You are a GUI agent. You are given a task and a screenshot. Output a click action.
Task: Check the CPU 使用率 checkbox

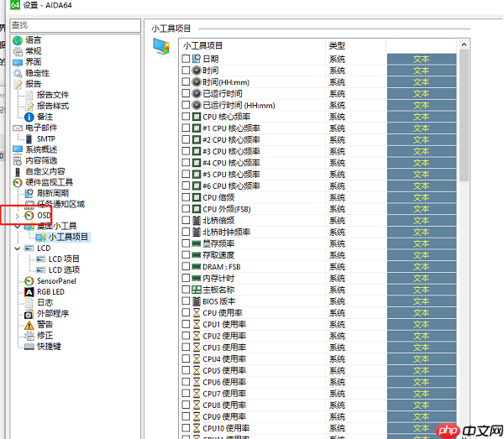tap(186, 312)
